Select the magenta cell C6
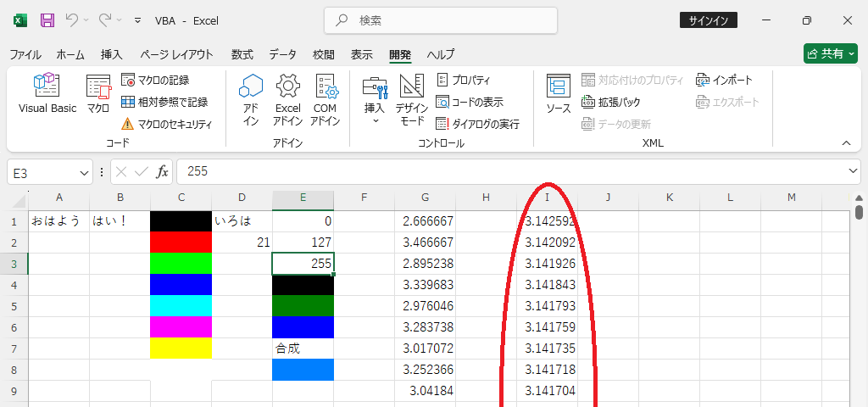 click(x=181, y=326)
